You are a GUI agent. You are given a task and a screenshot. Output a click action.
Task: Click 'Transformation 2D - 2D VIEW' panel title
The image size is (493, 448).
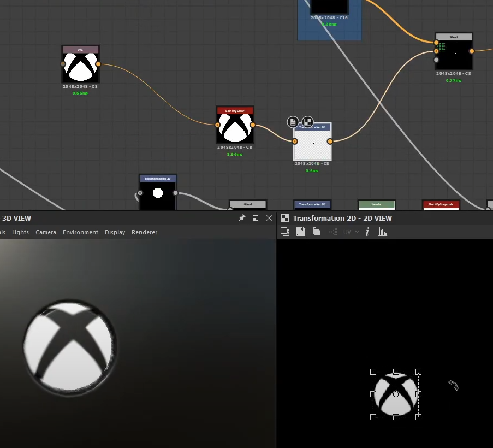[x=342, y=218]
